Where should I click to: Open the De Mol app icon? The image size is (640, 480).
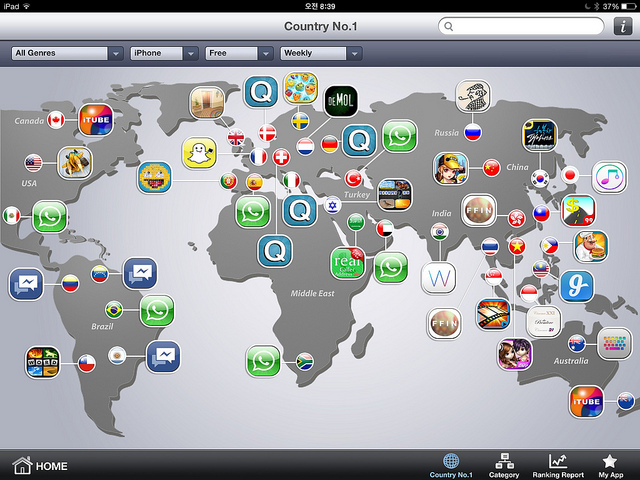click(x=341, y=100)
